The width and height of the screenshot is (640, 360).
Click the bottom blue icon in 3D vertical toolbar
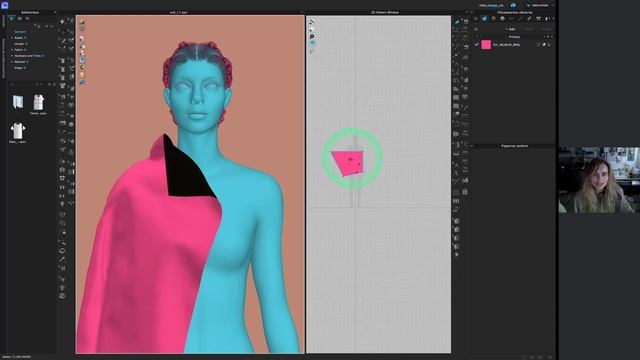pos(82,82)
